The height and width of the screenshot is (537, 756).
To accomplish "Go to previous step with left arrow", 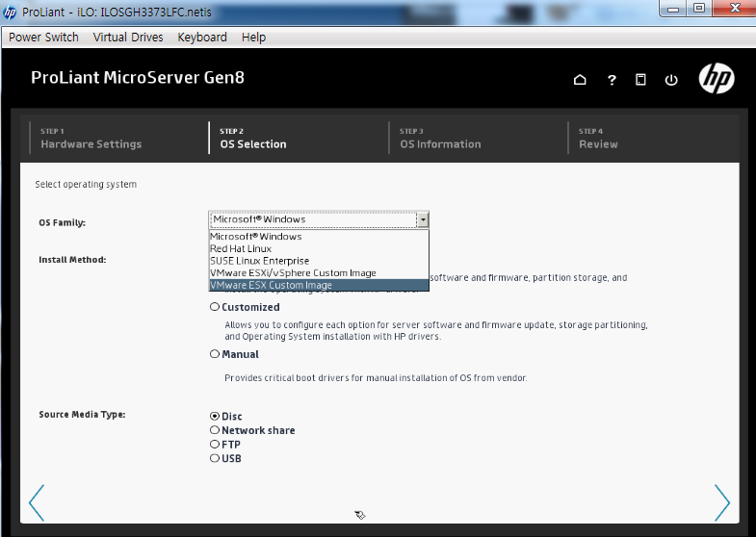I will click(x=37, y=502).
